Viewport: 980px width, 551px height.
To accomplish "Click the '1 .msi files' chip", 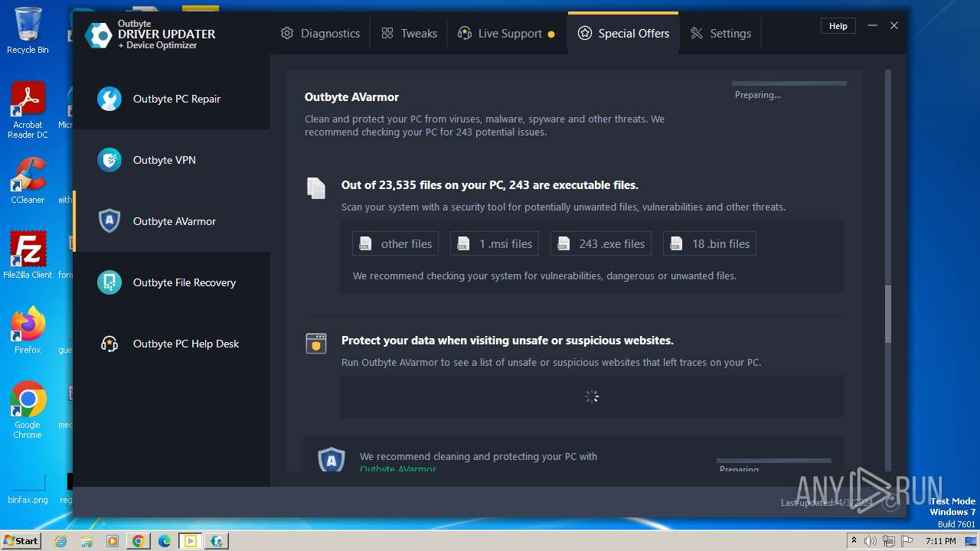I will (495, 243).
